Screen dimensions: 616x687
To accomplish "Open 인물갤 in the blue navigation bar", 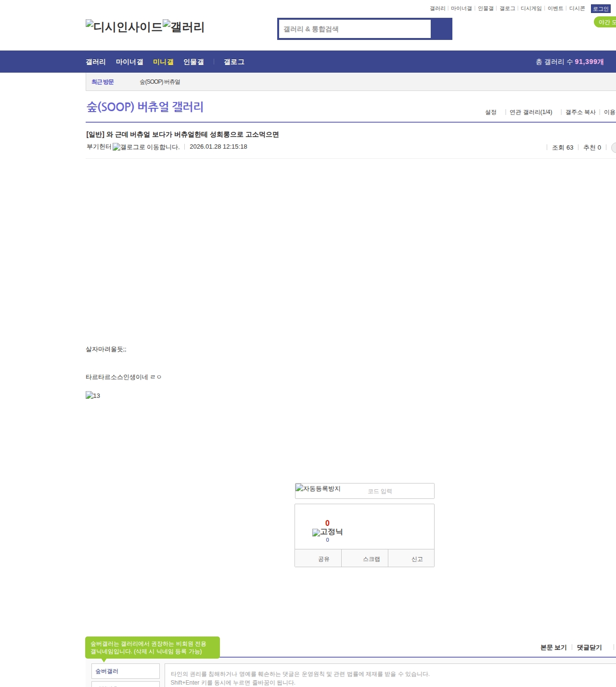I will [x=193, y=62].
